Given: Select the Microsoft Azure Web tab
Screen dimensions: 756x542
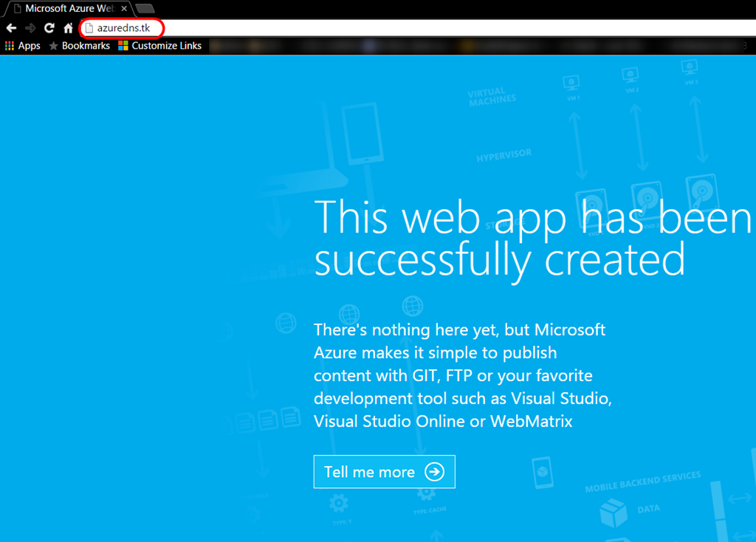Looking at the screenshot, I should pos(69,8).
